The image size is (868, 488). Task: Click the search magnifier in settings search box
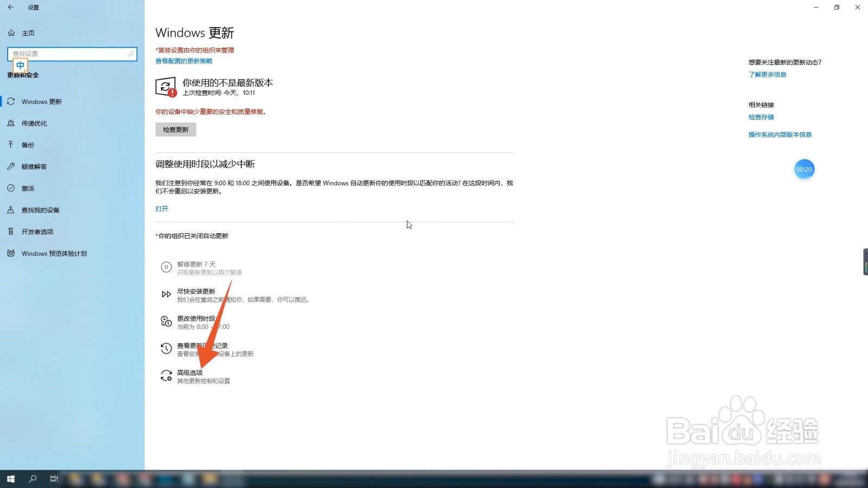point(131,54)
